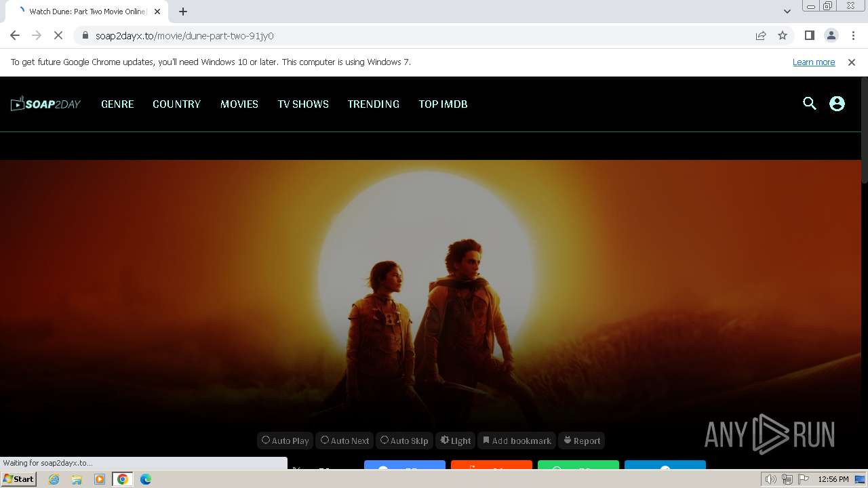Open the Windows Start menu

[x=19, y=479]
